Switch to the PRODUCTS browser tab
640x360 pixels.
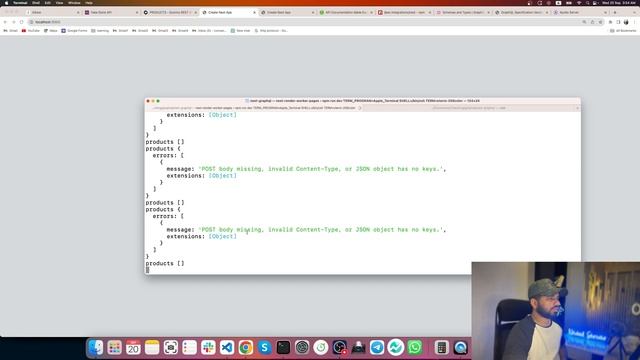coord(169,13)
